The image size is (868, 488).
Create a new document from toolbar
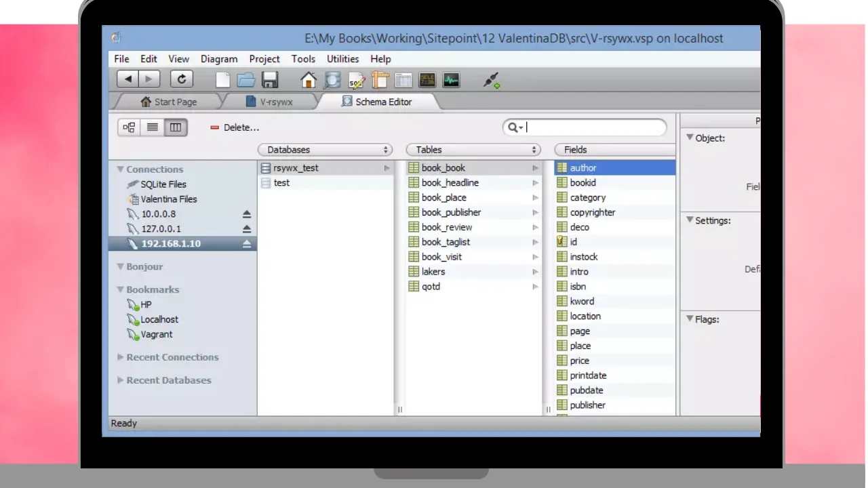tap(223, 80)
